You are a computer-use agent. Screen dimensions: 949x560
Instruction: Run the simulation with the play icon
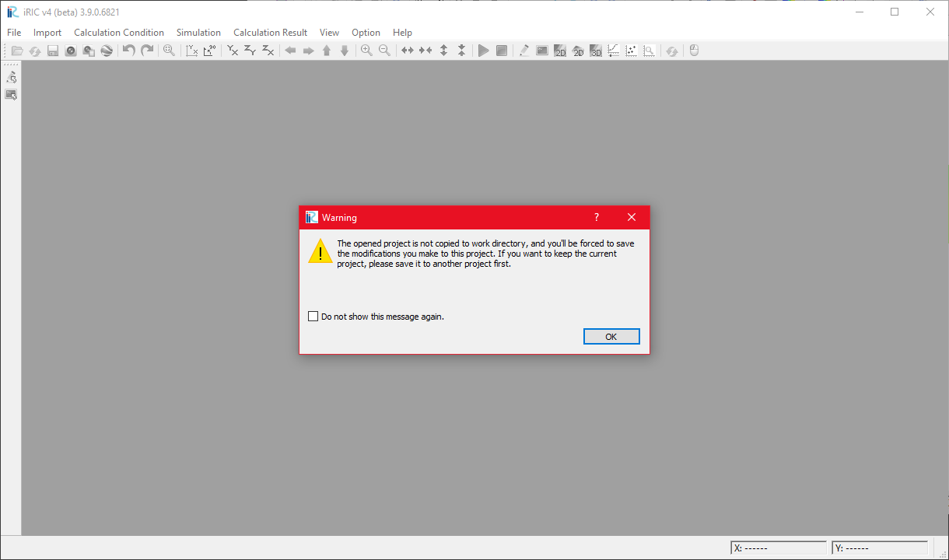coord(484,50)
